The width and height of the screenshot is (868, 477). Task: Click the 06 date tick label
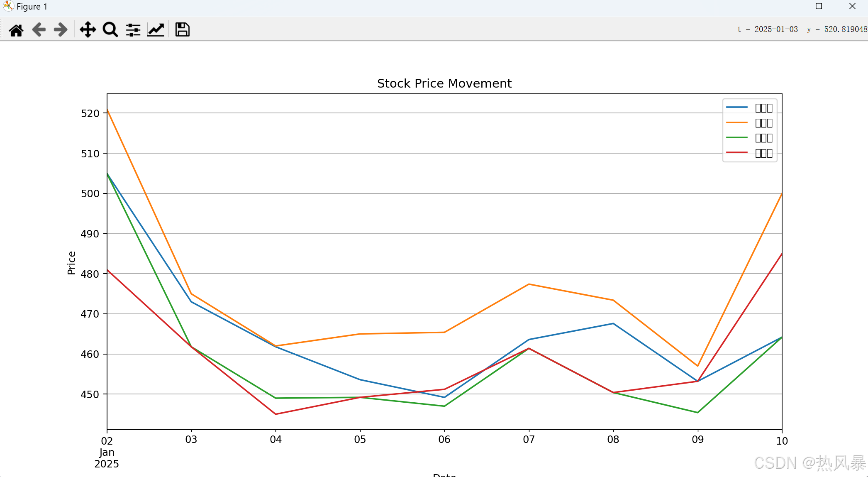pos(444,440)
